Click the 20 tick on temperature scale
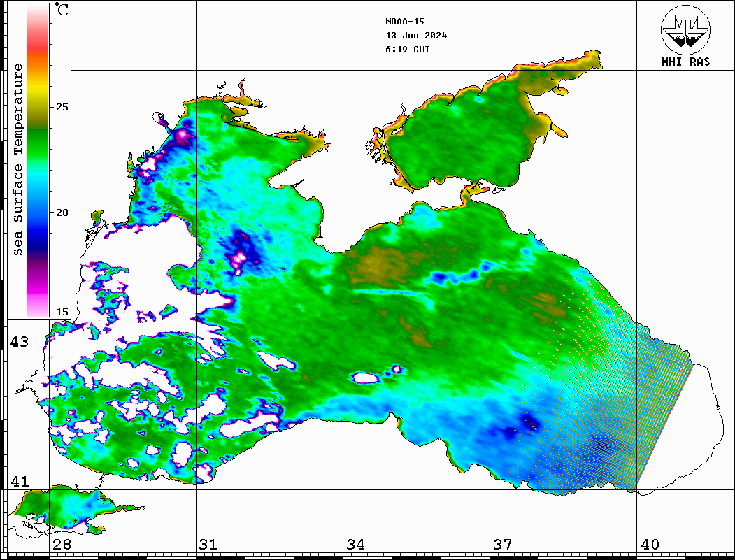 62,213
